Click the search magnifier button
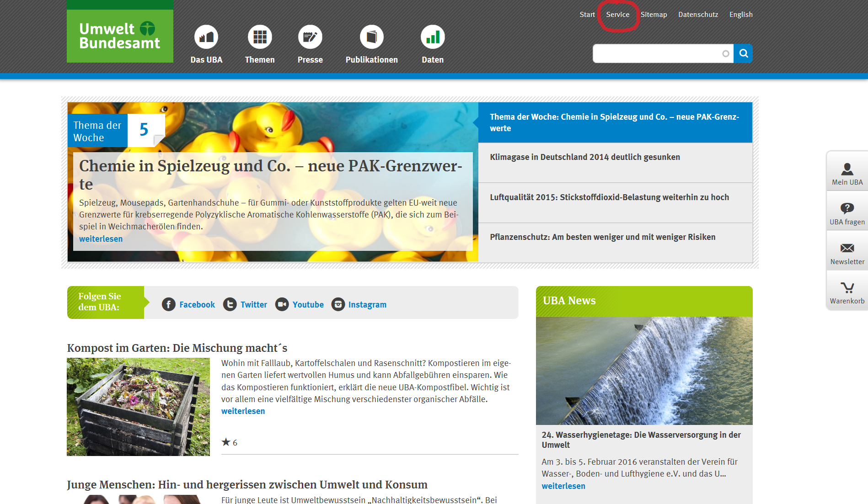This screenshot has height=504, width=868. pyautogui.click(x=743, y=53)
